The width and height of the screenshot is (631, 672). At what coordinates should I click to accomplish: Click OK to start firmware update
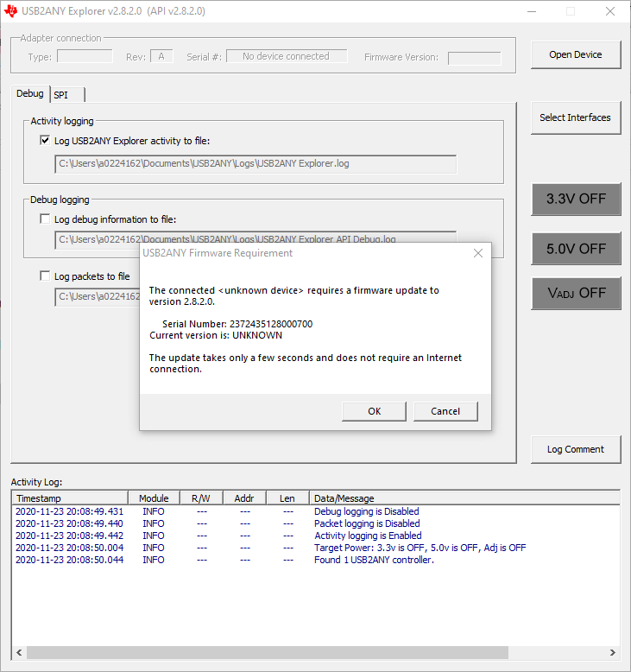click(374, 411)
